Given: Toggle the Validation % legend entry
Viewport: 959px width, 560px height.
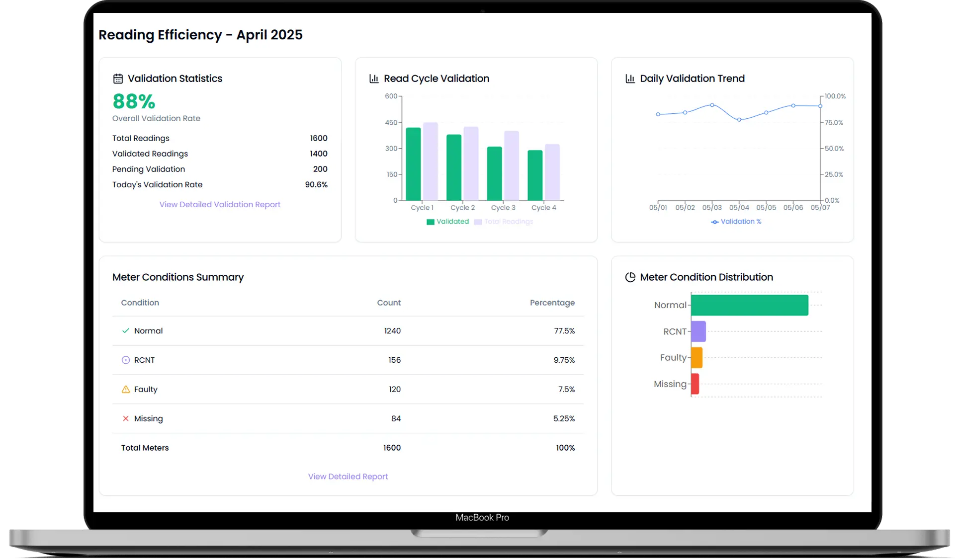Looking at the screenshot, I should [736, 222].
